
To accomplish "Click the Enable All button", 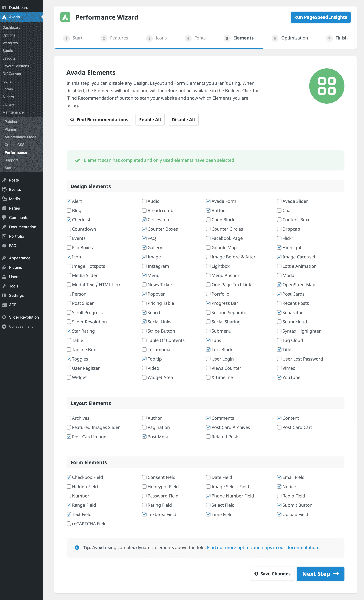I will 150,120.
